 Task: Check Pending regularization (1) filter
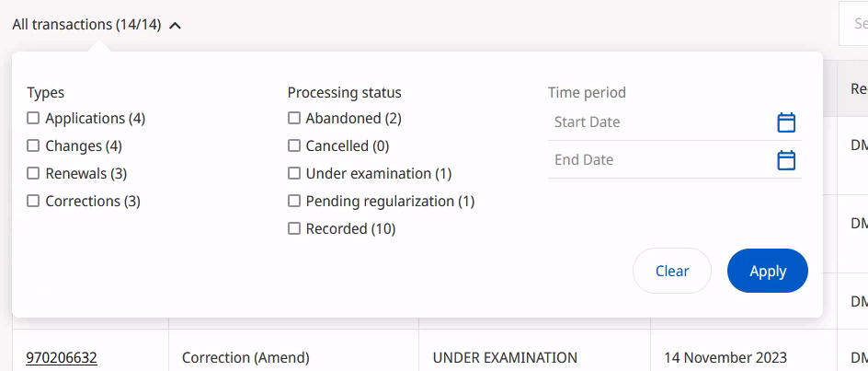tap(294, 201)
